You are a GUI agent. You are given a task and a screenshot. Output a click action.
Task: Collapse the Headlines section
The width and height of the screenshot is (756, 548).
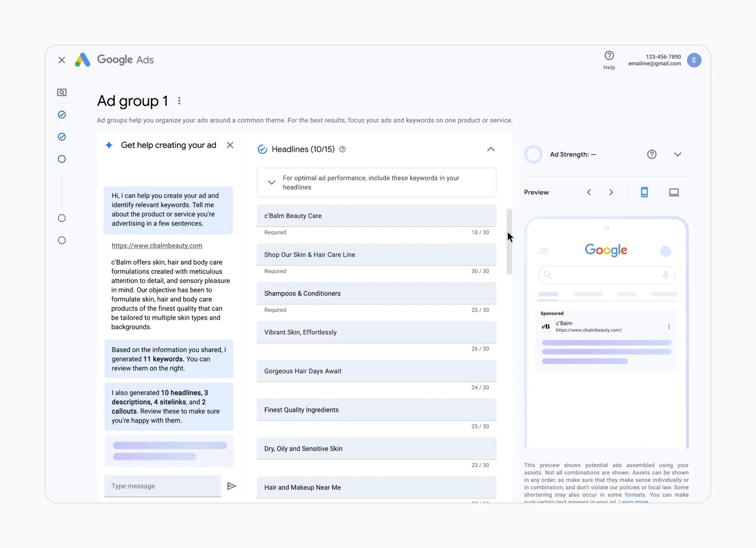pos(491,150)
